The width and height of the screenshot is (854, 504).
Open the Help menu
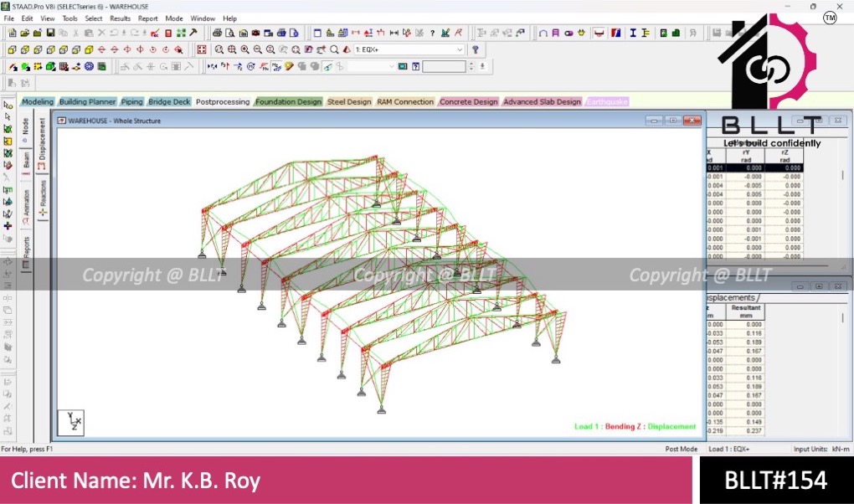click(230, 18)
